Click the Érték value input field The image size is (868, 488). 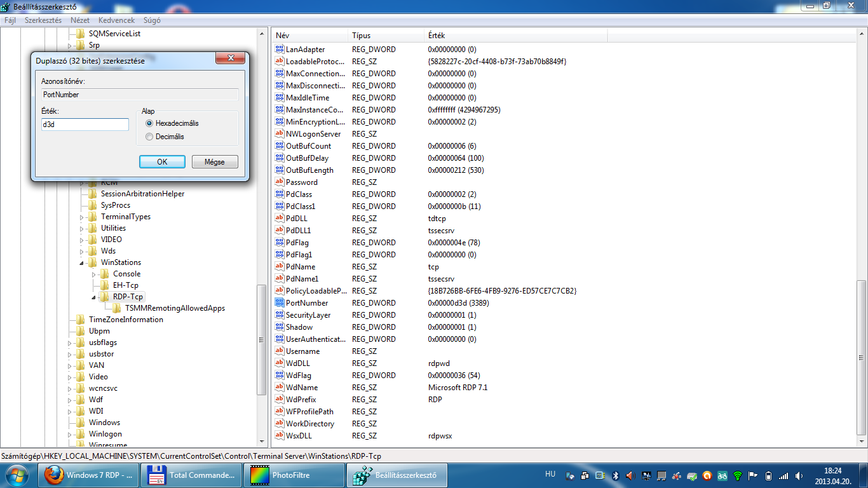pos(85,125)
